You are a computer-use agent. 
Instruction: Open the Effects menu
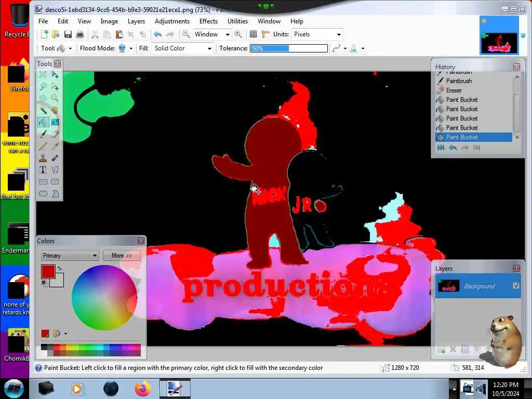(x=208, y=21)
